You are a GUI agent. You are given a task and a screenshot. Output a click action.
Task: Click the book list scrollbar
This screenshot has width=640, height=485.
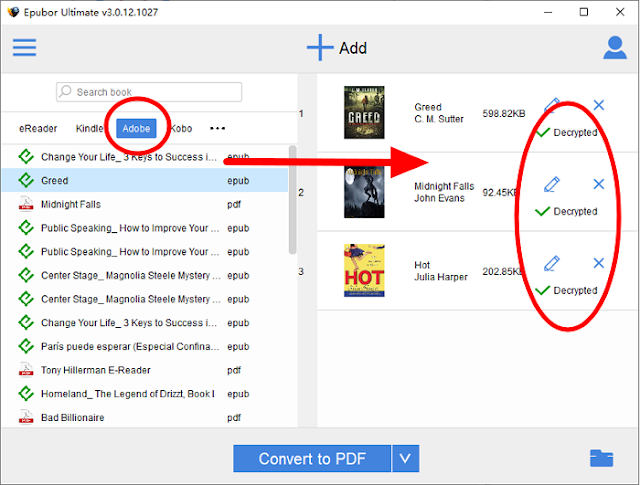pos(292,200)
